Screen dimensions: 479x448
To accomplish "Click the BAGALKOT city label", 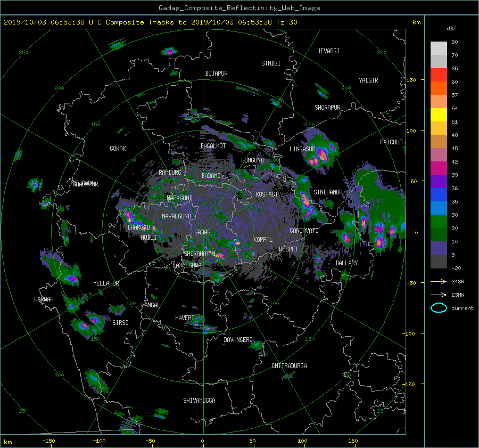I will (213, 146).
